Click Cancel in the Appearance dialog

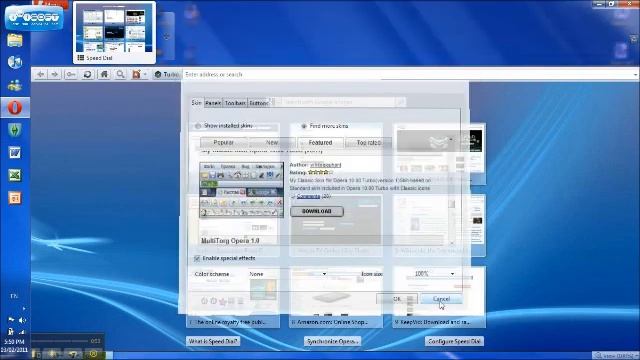(441, 299)
